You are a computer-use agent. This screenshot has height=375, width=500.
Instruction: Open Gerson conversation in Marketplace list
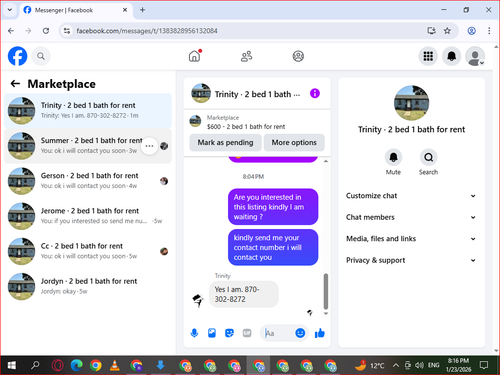88,181
